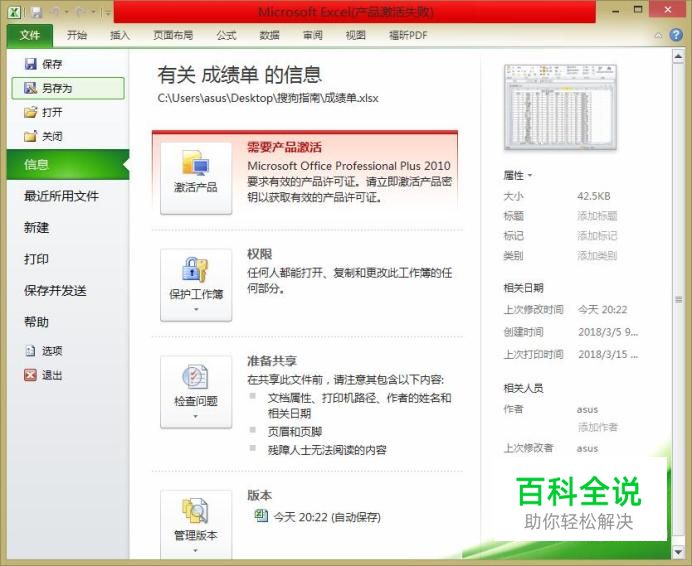Click the Save (保存) icon in the sidebar
Image resolution: width=692 pixels, height=566 pixels.
click(x=30, y=64)
